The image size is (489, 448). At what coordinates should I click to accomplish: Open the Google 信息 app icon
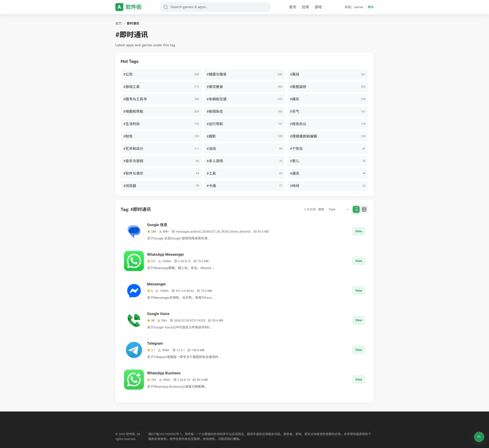click(134, 231)
